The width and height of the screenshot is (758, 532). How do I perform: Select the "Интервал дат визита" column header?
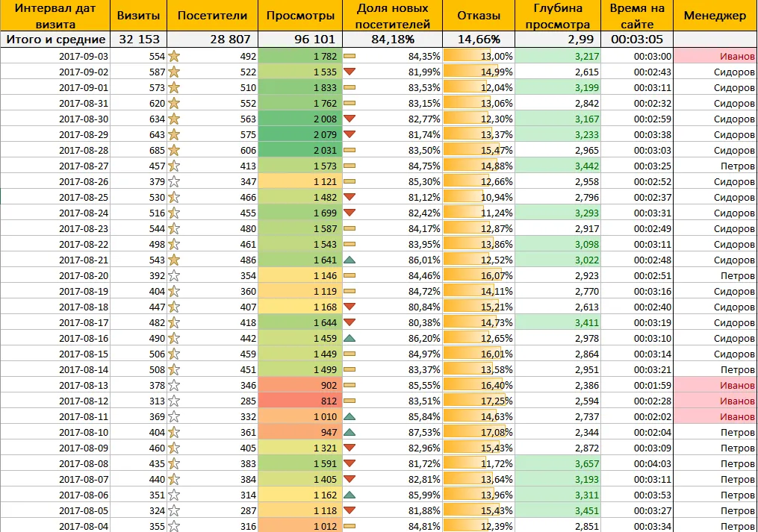pyautogui.click(x=55, y=16)
